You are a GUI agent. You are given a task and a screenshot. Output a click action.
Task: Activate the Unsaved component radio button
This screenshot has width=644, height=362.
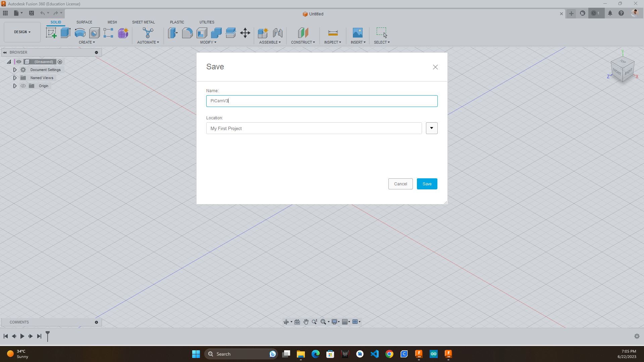(x=60, y=62)
